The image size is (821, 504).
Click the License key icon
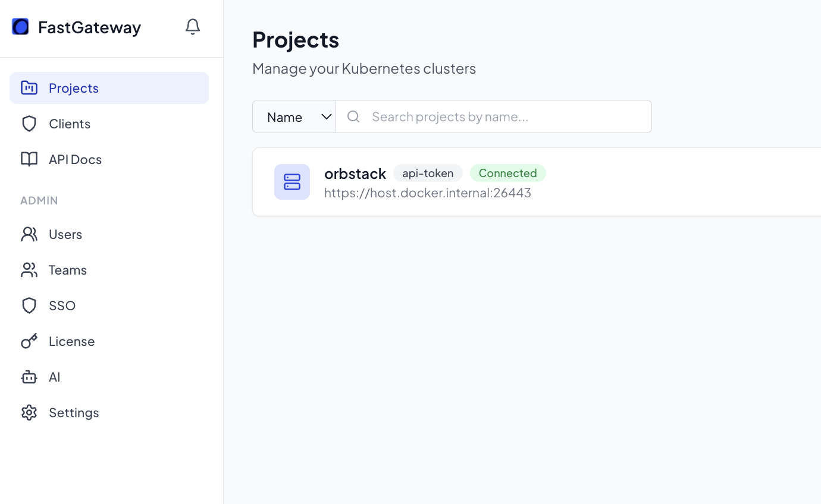click(29, 341)
